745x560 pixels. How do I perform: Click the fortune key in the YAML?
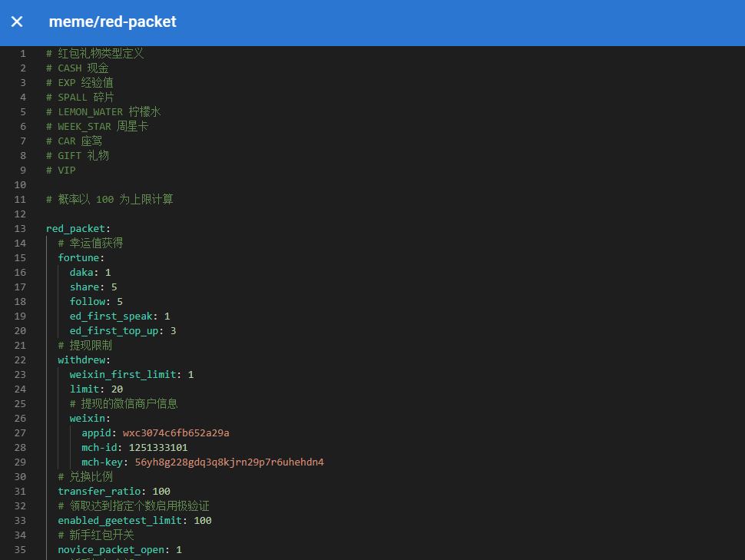pyautogui.click(x=78, y=257)
